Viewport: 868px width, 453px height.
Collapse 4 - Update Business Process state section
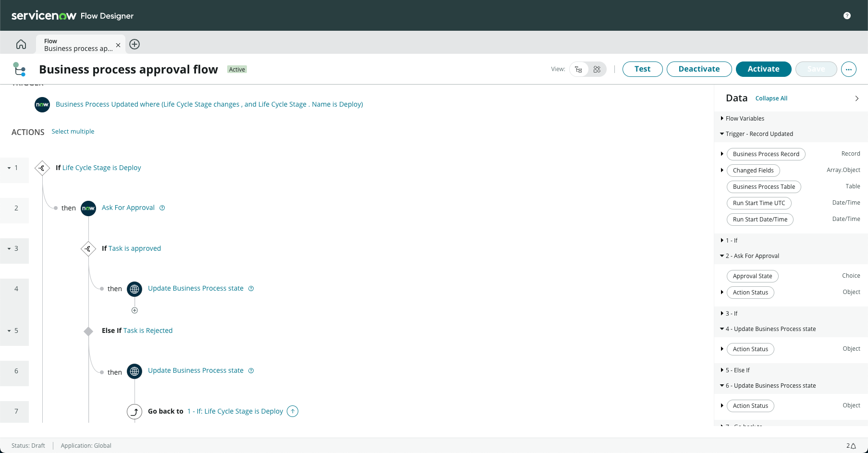[722, 329]
